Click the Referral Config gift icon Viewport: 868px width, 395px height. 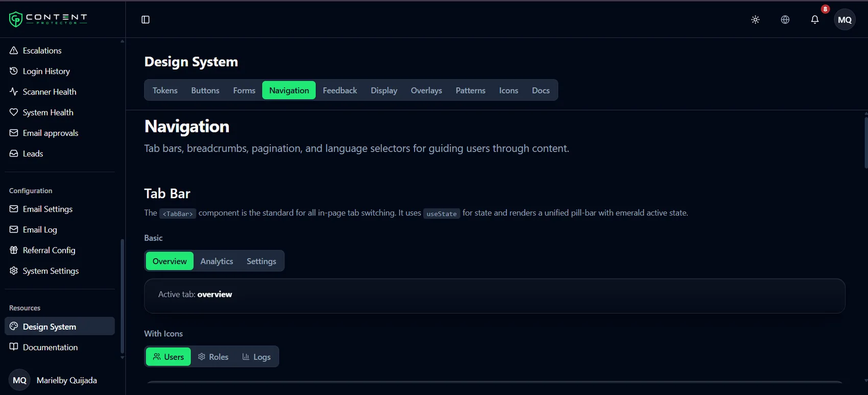(x=14, y=250)
